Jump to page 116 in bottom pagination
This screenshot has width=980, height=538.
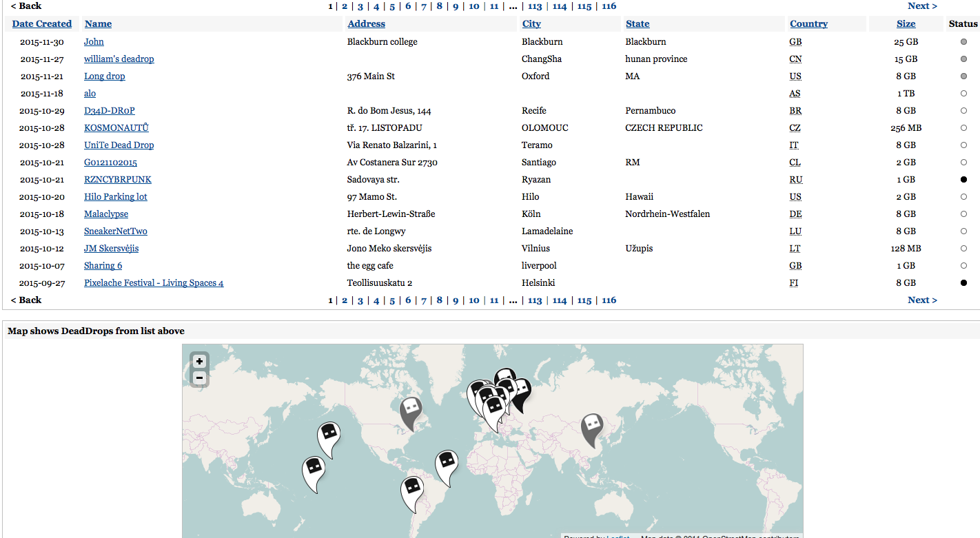609,300
